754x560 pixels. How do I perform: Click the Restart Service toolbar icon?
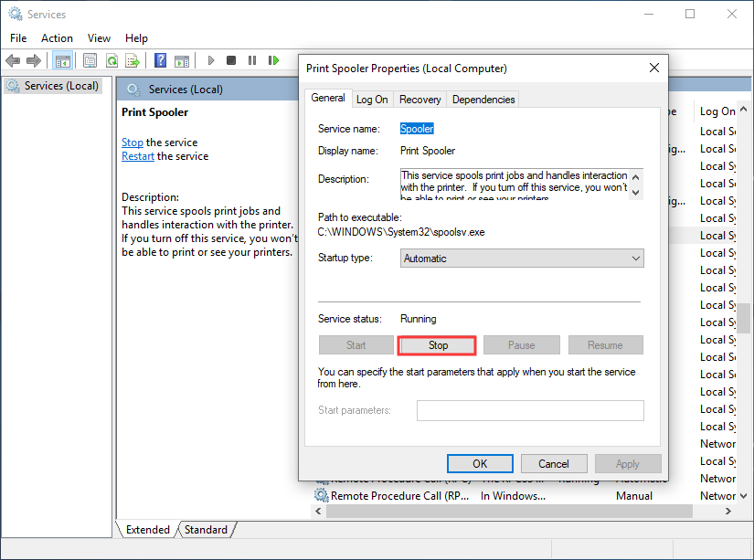click(273, 60)
